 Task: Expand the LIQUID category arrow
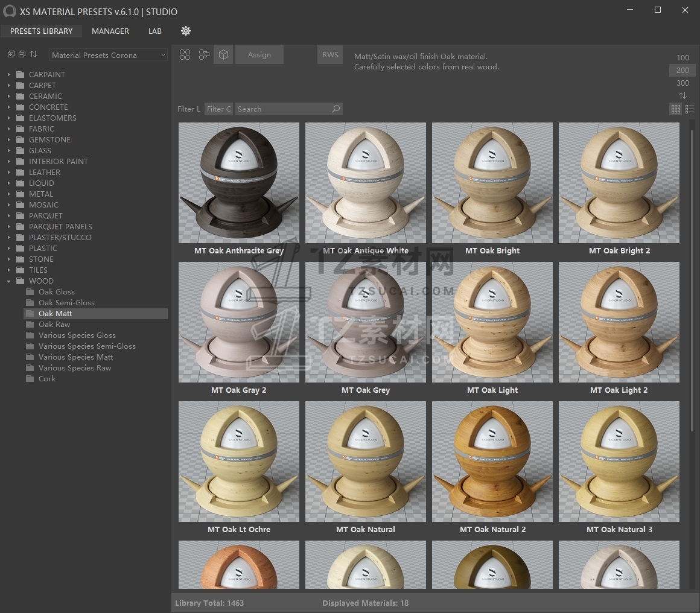click(x=8, y=183)
